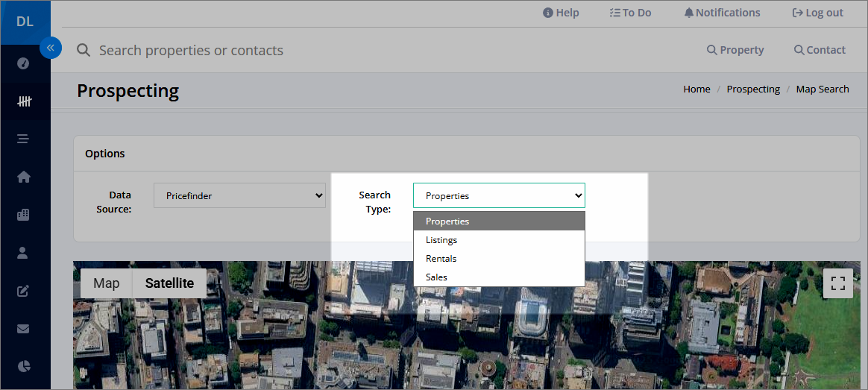Click the Search Type dropdown box
This screenshot has height=390, width=868.
499,195
